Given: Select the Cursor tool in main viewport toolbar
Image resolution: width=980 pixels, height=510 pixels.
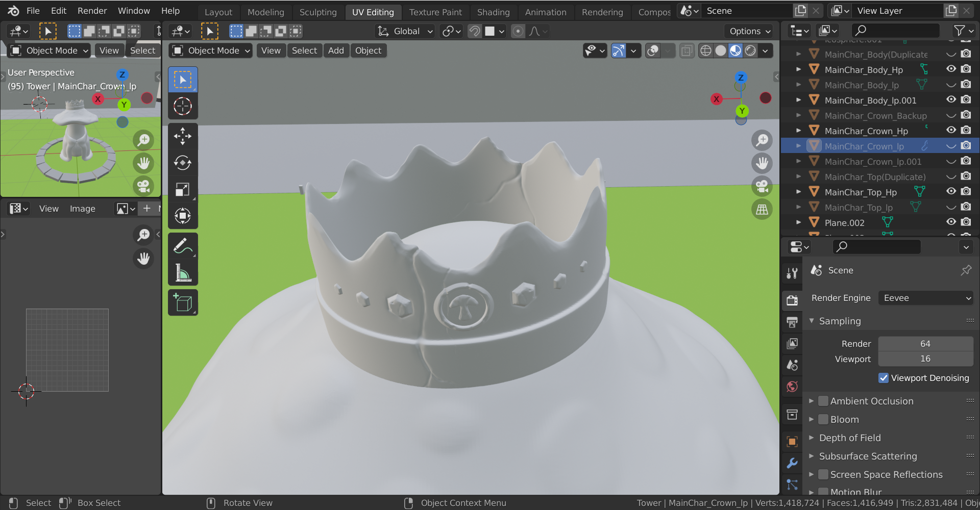Looking at the screenshot, I should click(183, 106).
